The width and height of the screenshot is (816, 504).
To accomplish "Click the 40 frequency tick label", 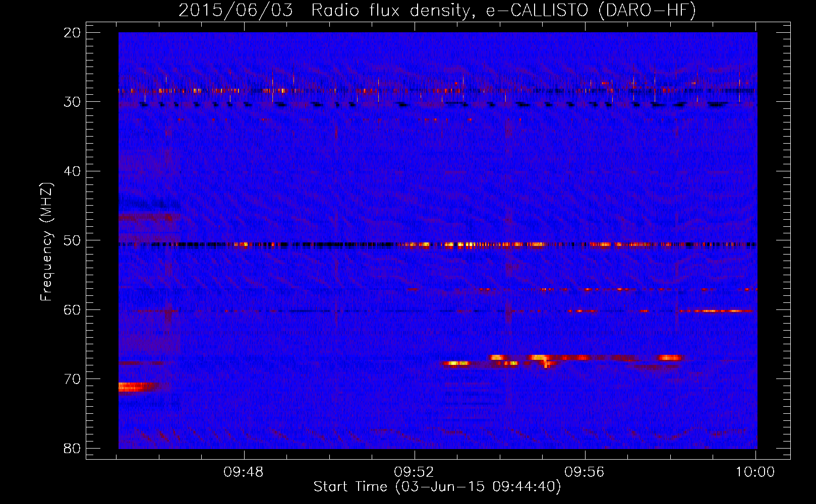I will (x=72, y=171).
